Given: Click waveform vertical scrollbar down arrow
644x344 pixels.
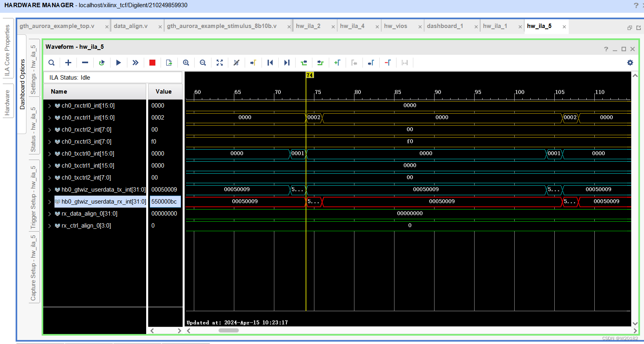Looking at the screenshot, I should pos(635,324).
